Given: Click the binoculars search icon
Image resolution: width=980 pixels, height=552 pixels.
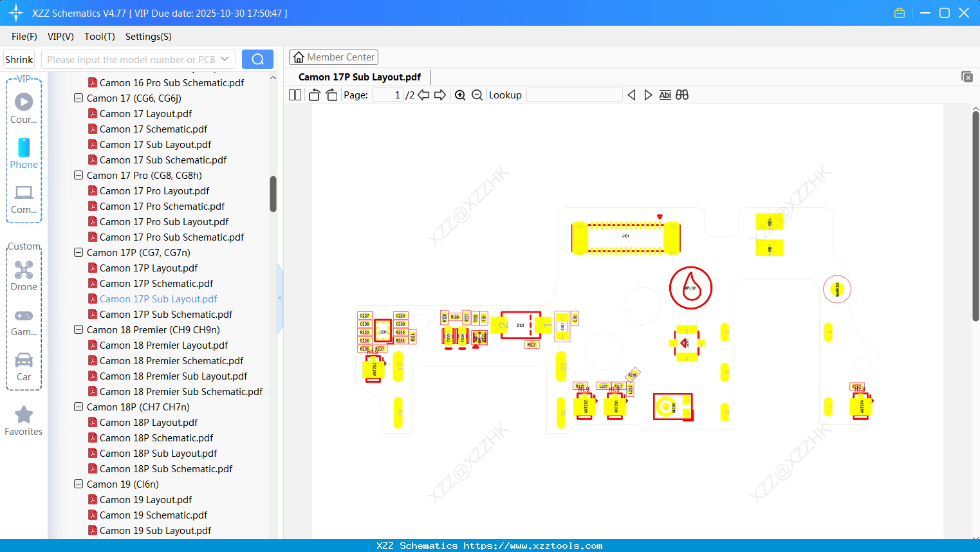Looking at the screenshot, I should coord(682,95).
